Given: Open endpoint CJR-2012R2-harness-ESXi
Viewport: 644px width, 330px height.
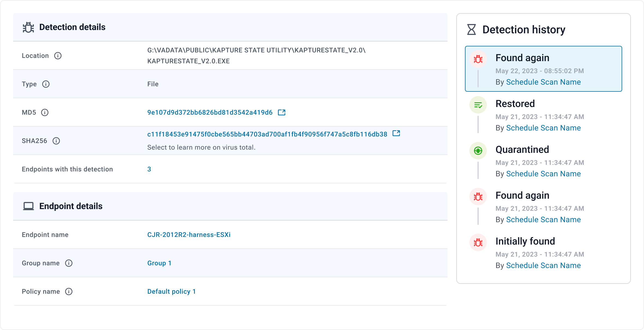Looking at the screenshot, I should coord(189,235).
